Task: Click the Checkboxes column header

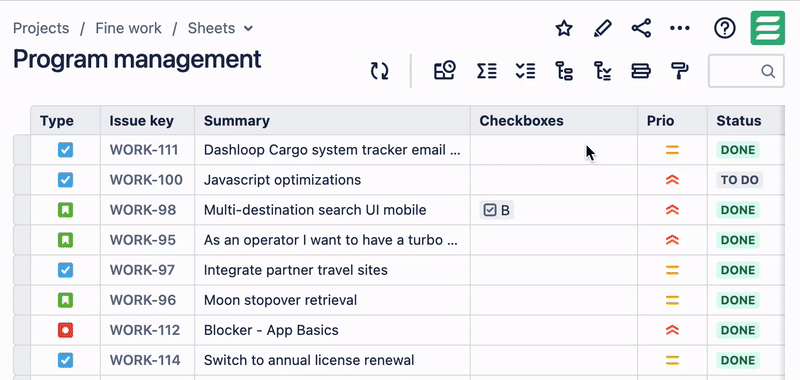Action: tap(554, 120)
